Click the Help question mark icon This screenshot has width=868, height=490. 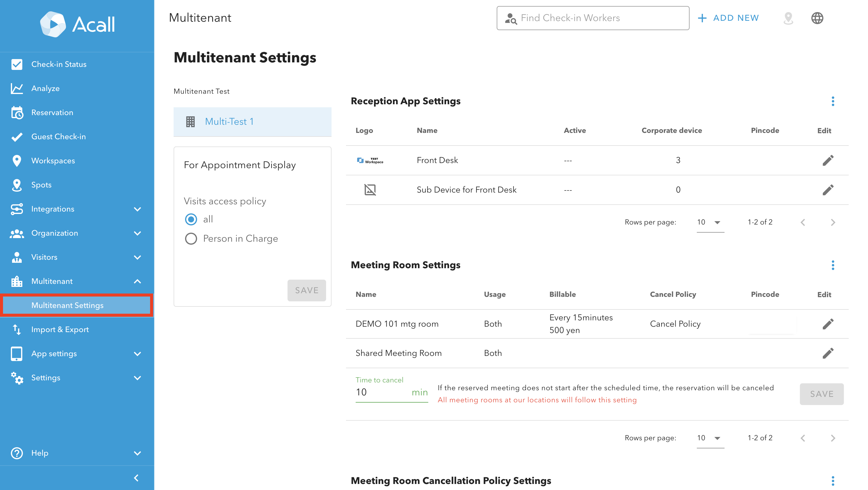17,453
